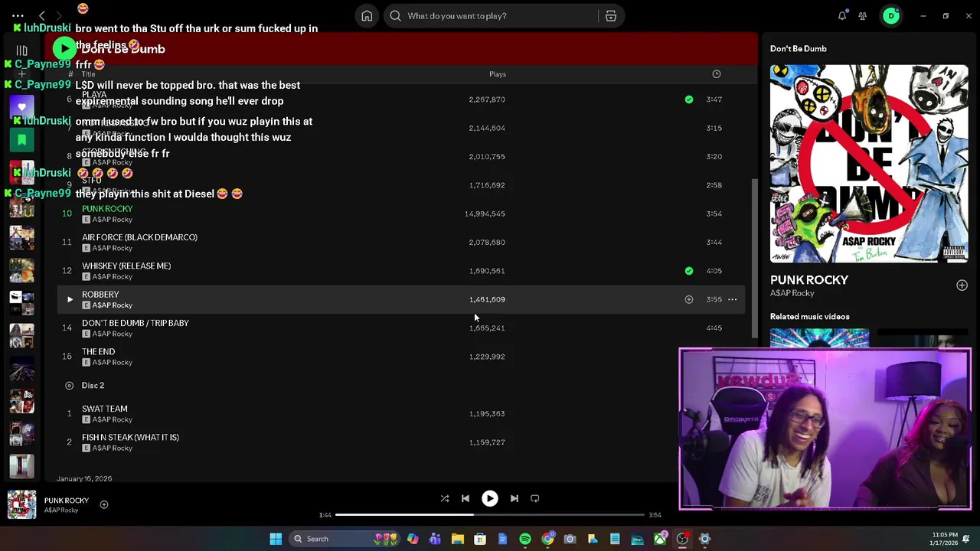This screenshot has height=551, width=980.
Task: Toggle saved checkmark on WHISKEY row
Action: tap(689, 271)
